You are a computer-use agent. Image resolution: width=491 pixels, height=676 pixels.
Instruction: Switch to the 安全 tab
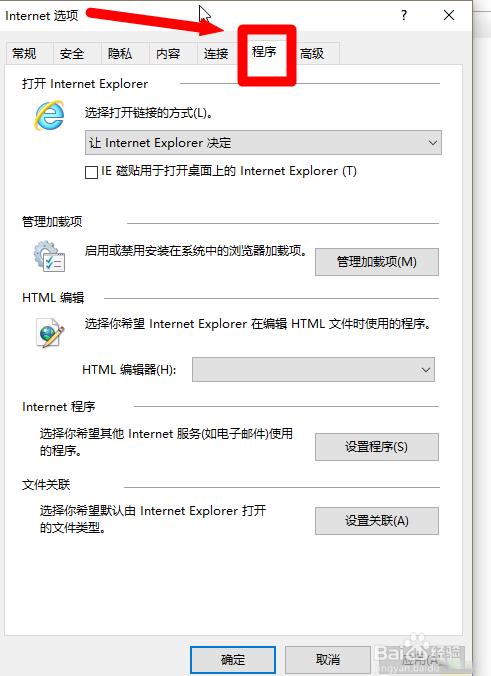click(72, 53)
